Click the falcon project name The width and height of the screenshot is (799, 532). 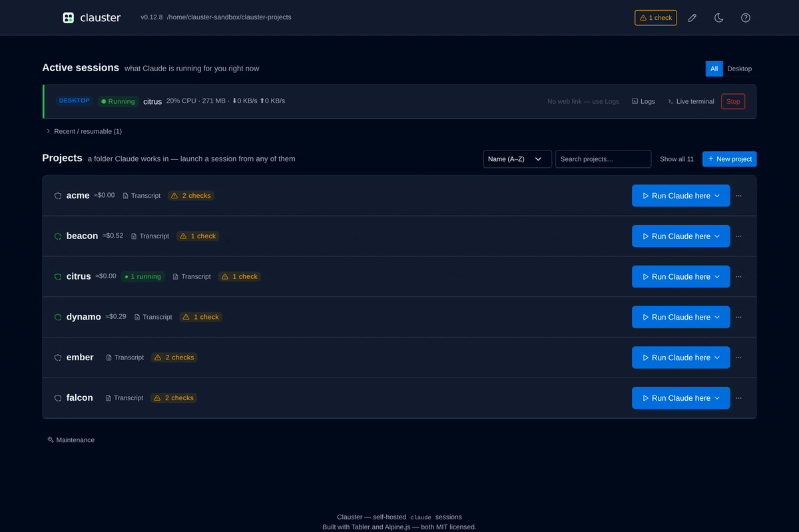coord(80,398)
